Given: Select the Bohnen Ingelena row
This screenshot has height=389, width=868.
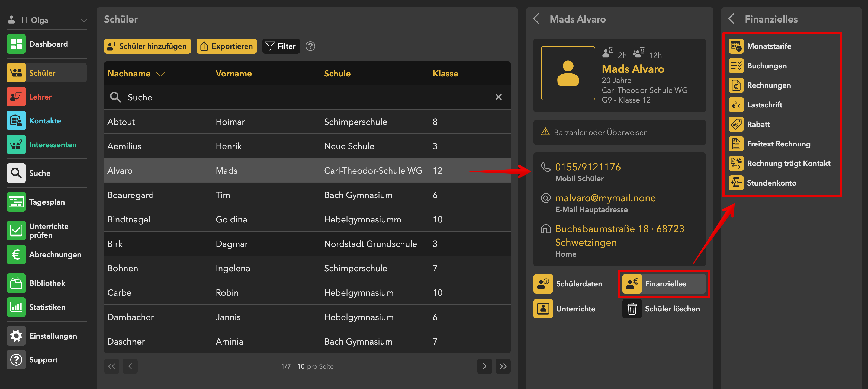Looking at the screenshot, I should click(x=307, y=268).
